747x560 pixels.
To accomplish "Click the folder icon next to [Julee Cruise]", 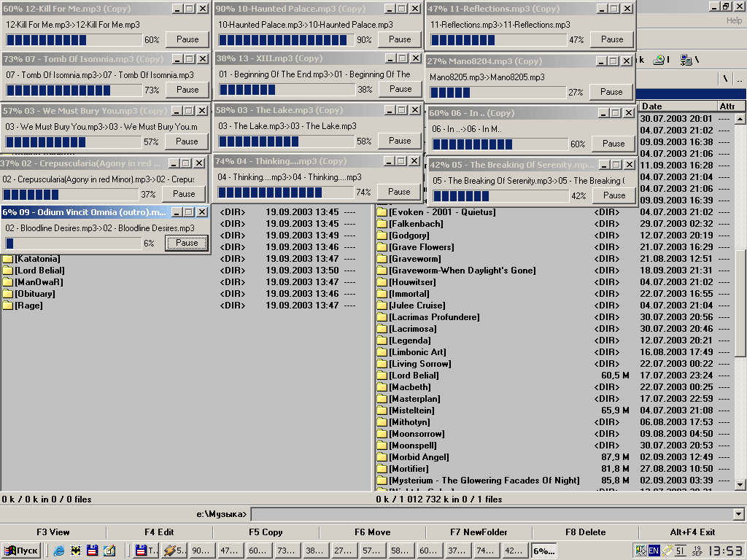I will [x=382, y=306].
